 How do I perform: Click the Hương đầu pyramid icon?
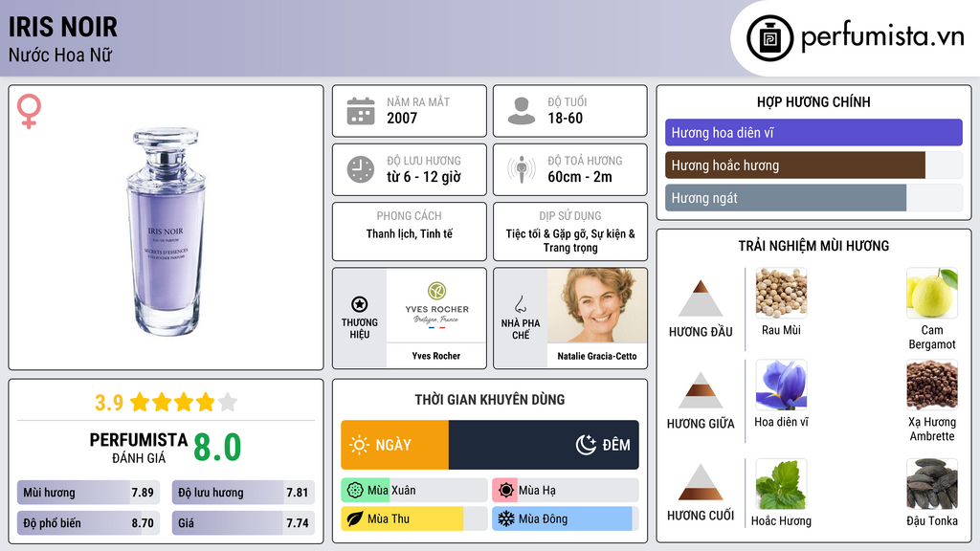[701, 298]
